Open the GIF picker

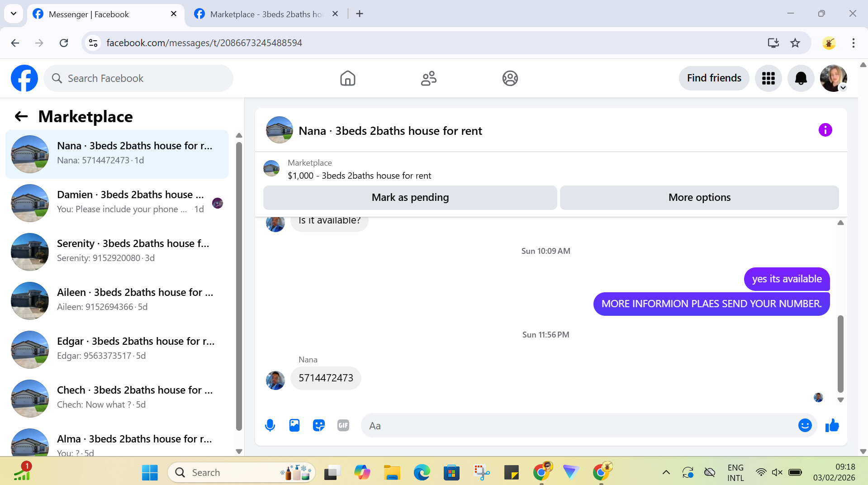tap(343, 426)
